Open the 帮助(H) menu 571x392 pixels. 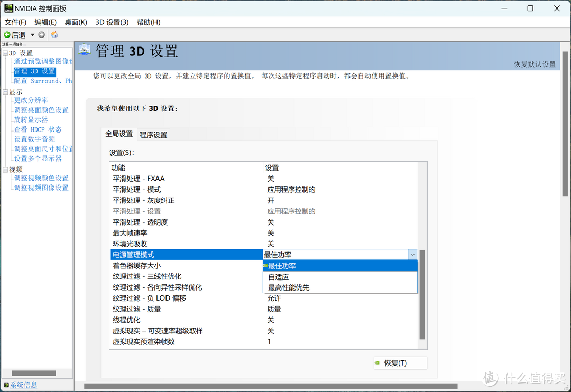[149, 22]
